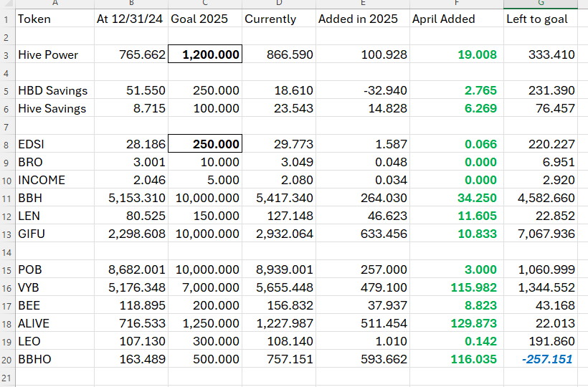588x387 pixels.
Task: Select row 20 header
Action: pyautogui.click(x=6, y=359)
